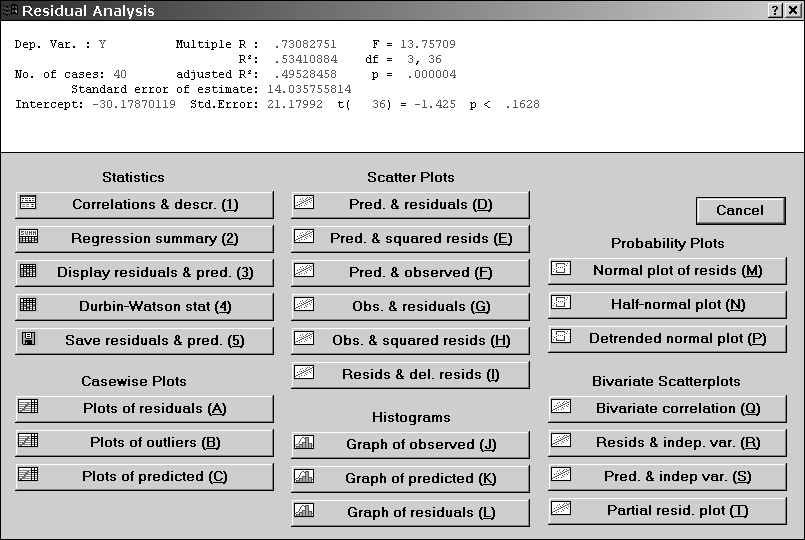805x540 pixels.
Task: Click the df value 3, 36
Action: pyautogui.click(x=424, y=59)
